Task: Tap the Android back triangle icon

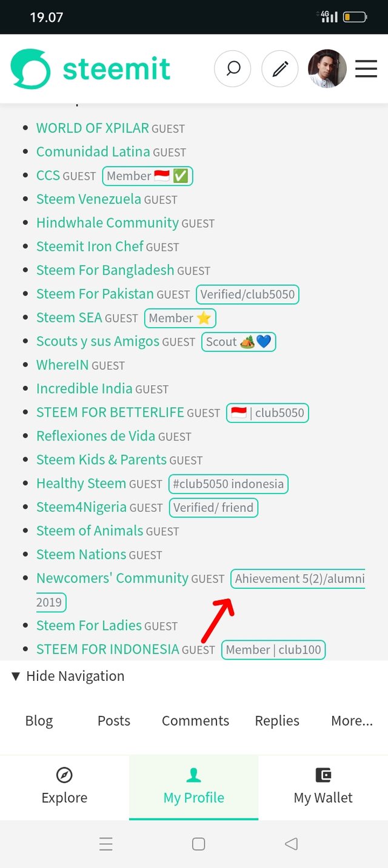Action: (x=291, y=844)
